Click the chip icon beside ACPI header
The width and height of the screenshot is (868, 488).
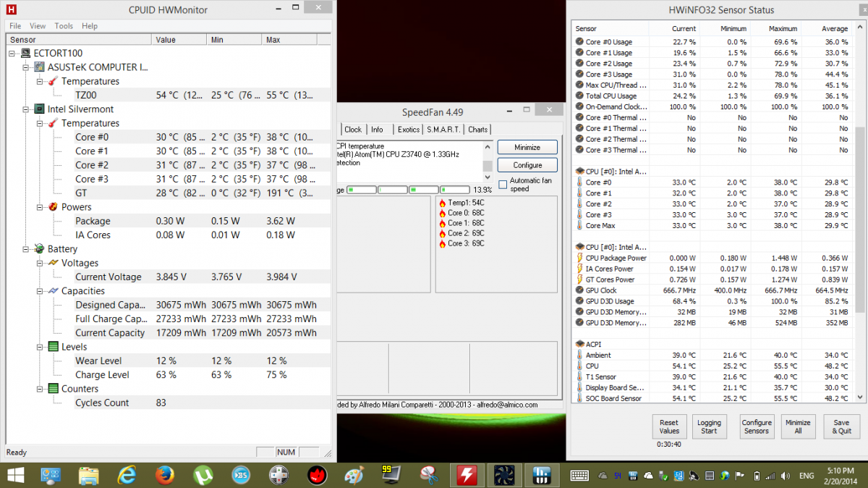pyautogui.click(x=579, y=344)
